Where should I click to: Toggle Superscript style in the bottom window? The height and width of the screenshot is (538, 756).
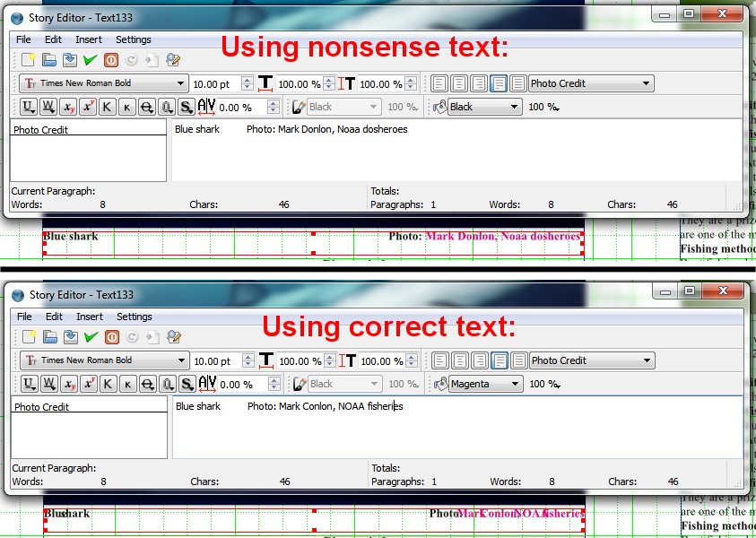pos(88,384)
